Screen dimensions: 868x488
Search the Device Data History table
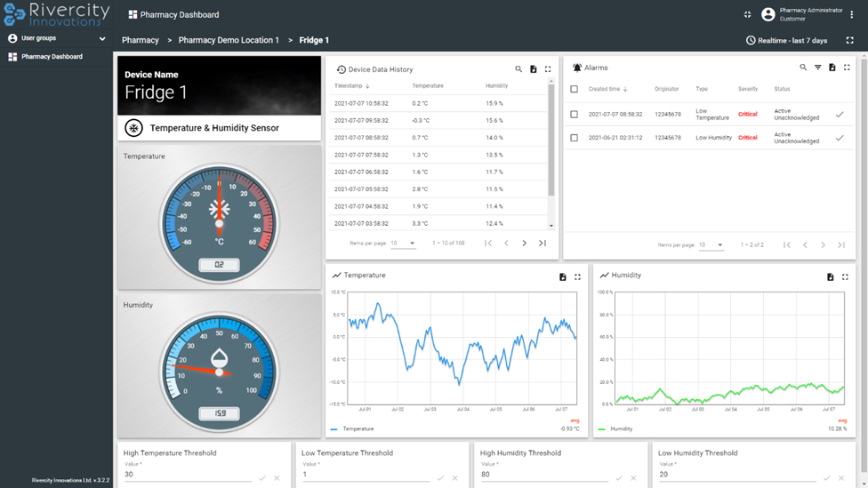(x=518, y=69)
